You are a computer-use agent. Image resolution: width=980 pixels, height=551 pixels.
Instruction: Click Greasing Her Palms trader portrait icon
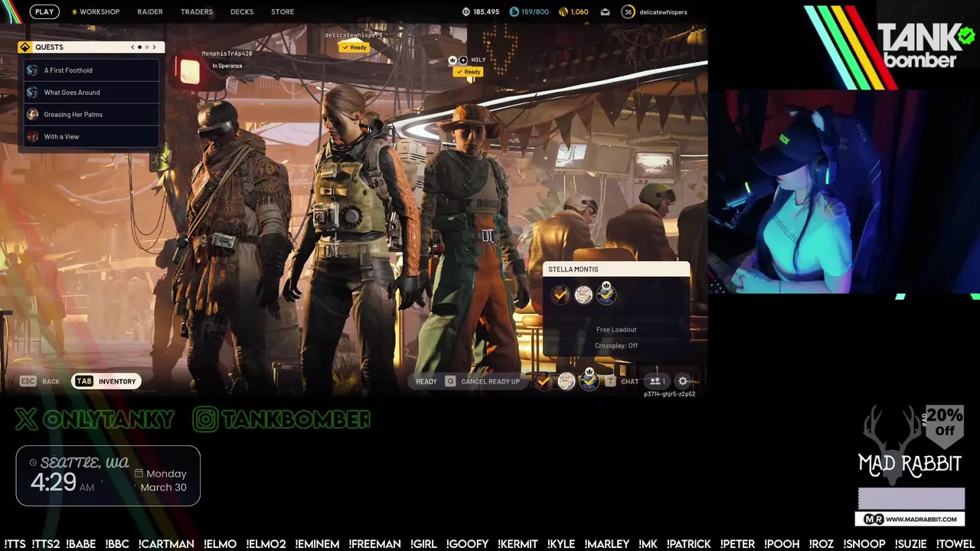[x=32, y=115]
